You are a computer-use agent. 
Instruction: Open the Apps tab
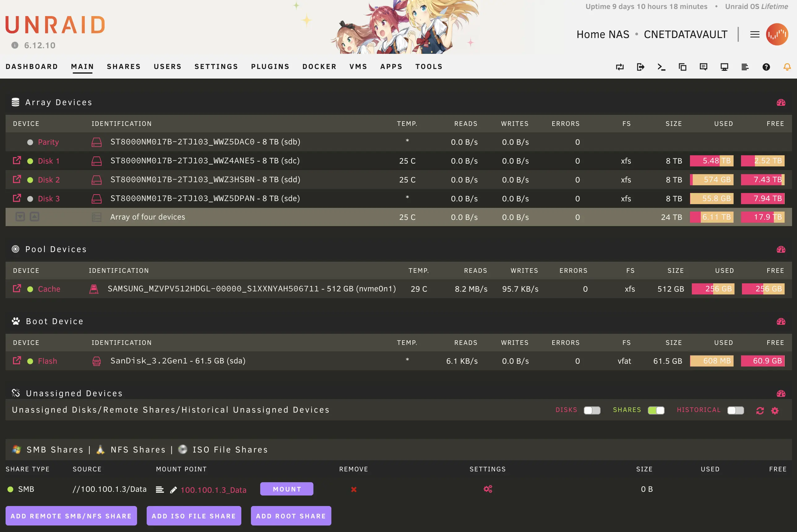coord(392,66)
